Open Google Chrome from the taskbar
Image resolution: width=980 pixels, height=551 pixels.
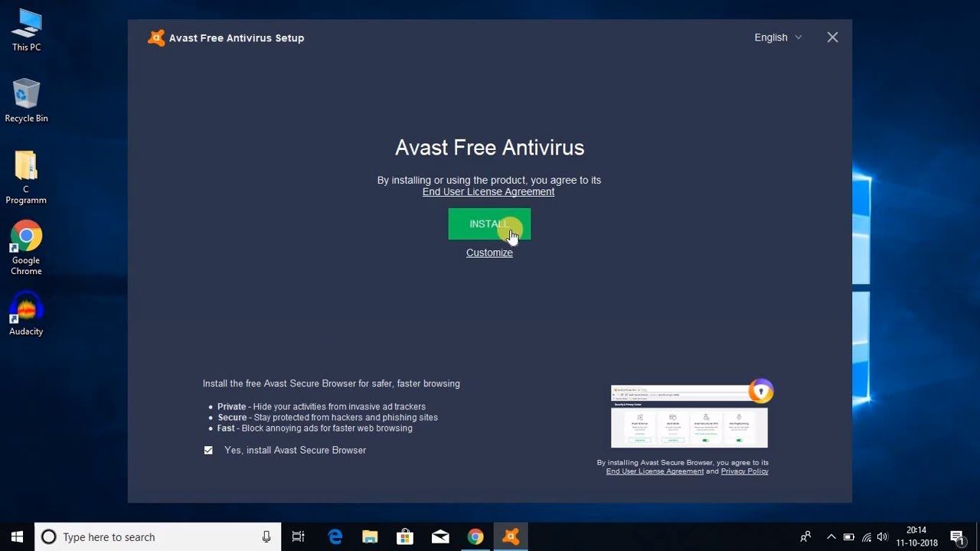pos(475,536)
